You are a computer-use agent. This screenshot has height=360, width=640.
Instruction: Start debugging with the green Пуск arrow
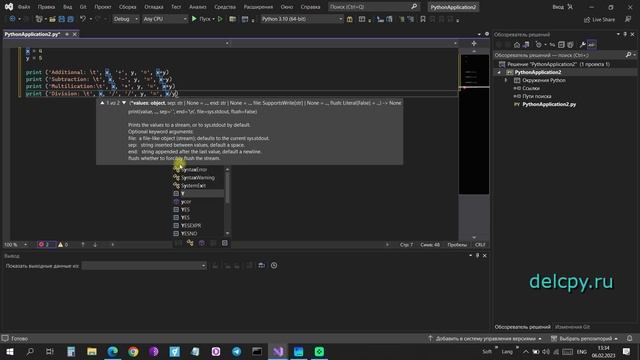[x=194, y=19]
